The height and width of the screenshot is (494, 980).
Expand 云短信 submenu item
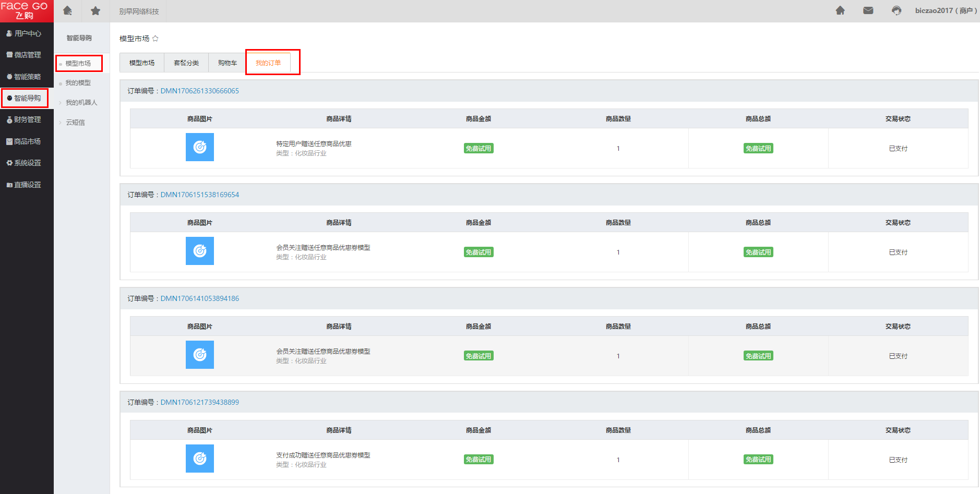75,123
